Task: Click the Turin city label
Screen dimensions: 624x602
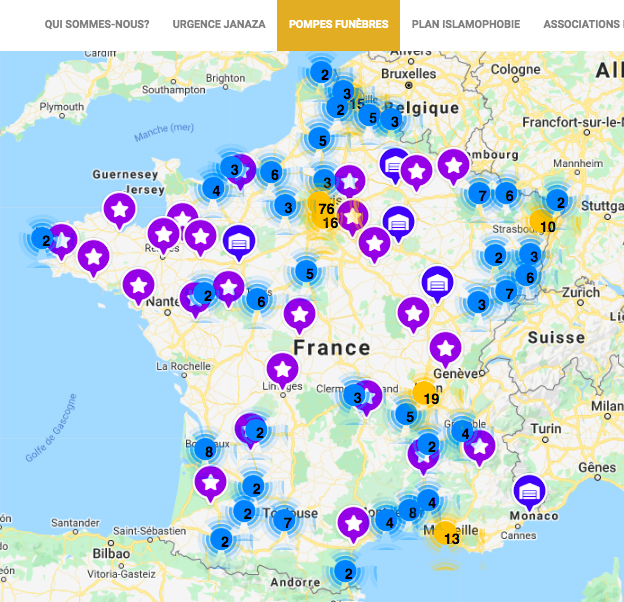Action: (x=546, y=429)
